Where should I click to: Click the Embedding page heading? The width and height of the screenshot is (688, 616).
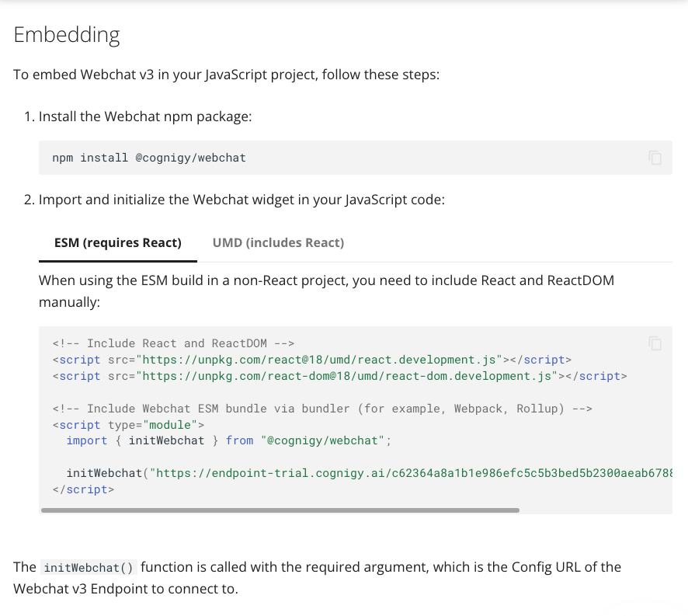67,34
